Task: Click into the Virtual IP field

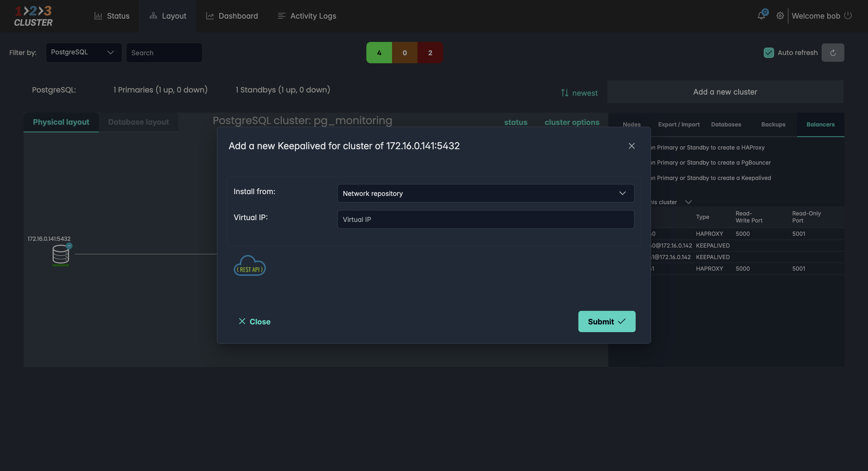Action: tap(486, 219)
